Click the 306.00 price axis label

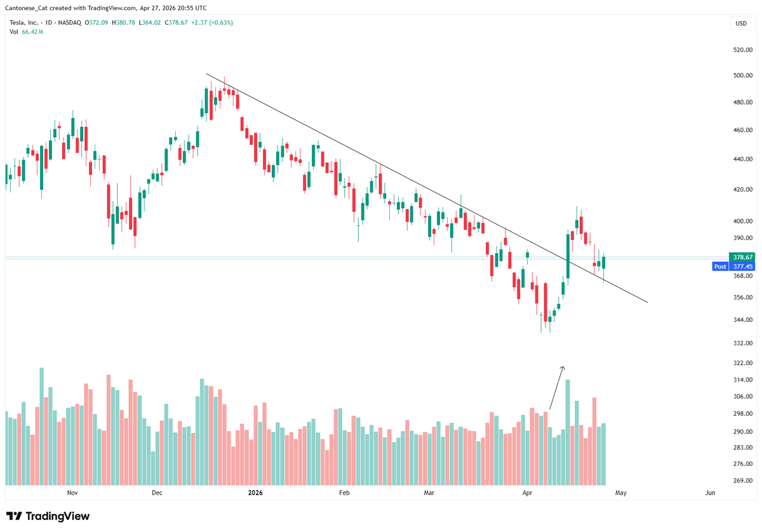click(x=742, y=397)
